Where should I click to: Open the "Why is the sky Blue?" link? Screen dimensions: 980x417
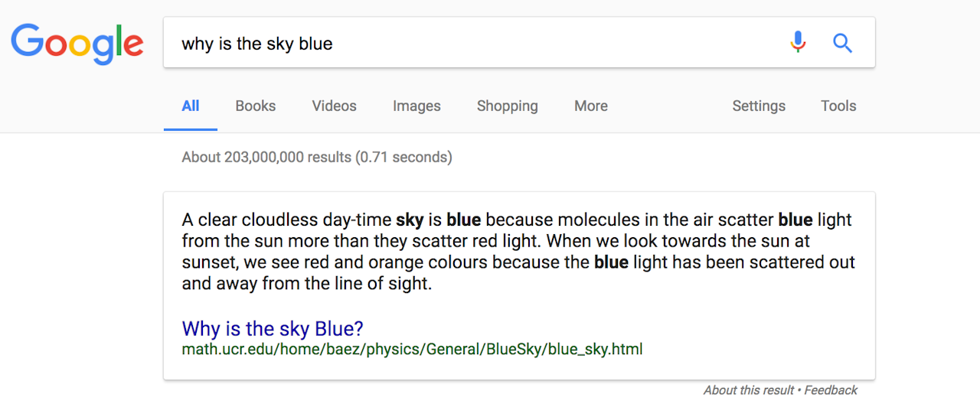[x=273, y=329]
